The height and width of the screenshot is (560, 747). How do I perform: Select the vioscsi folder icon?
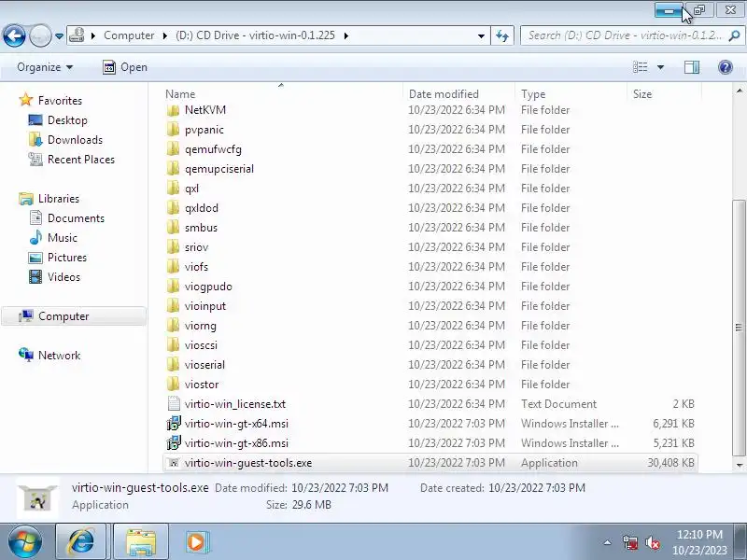[x=174, y=344]
